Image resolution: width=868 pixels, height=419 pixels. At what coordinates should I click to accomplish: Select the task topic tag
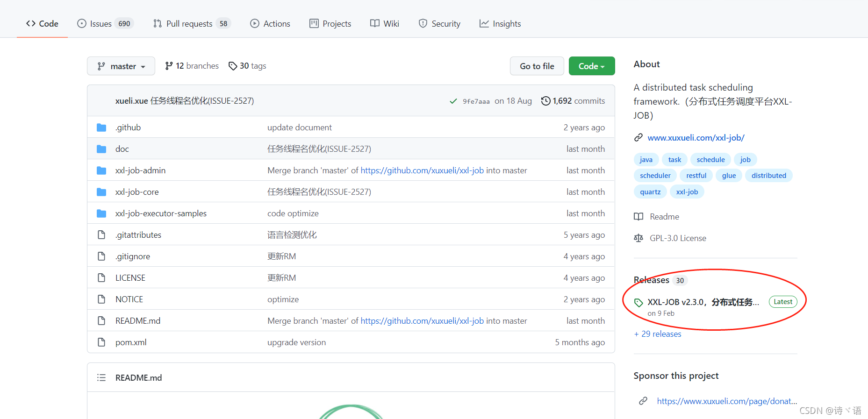(x=675, y=160)
